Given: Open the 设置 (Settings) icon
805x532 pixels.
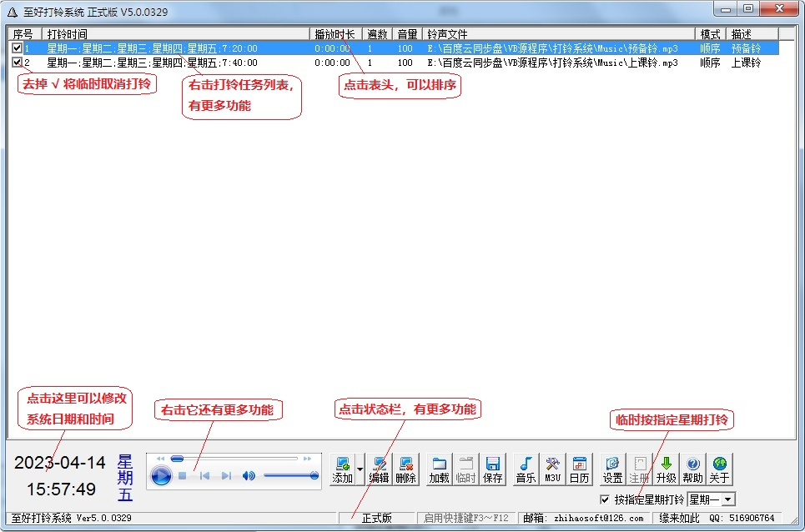Looking at the screenshot, I should (x=611, y=468).
